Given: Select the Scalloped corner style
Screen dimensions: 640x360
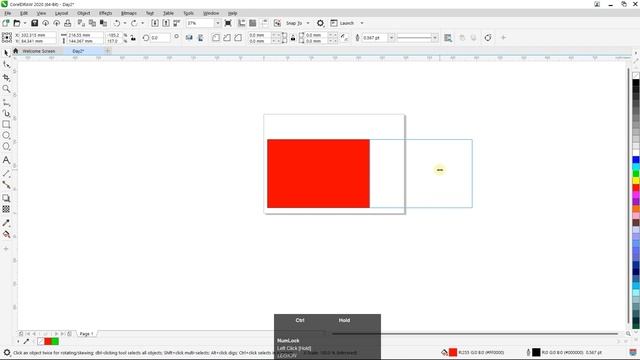Looking at the screenshot, I should 227,38.
